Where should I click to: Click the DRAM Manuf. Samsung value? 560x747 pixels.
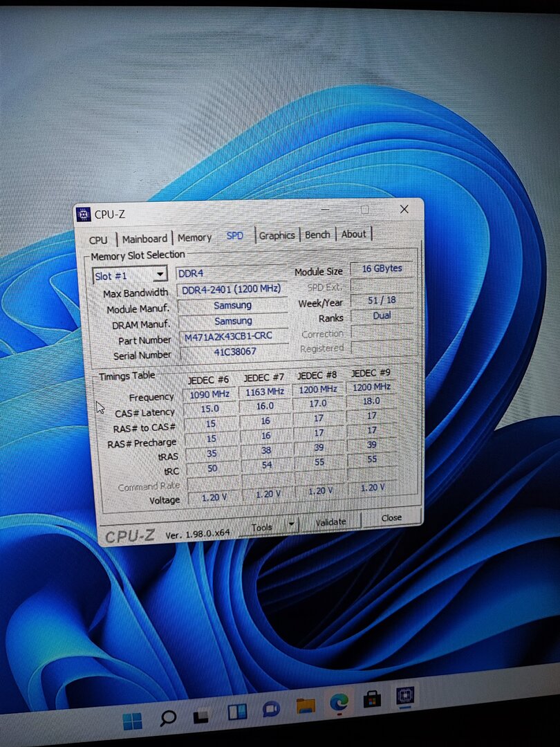233,321
